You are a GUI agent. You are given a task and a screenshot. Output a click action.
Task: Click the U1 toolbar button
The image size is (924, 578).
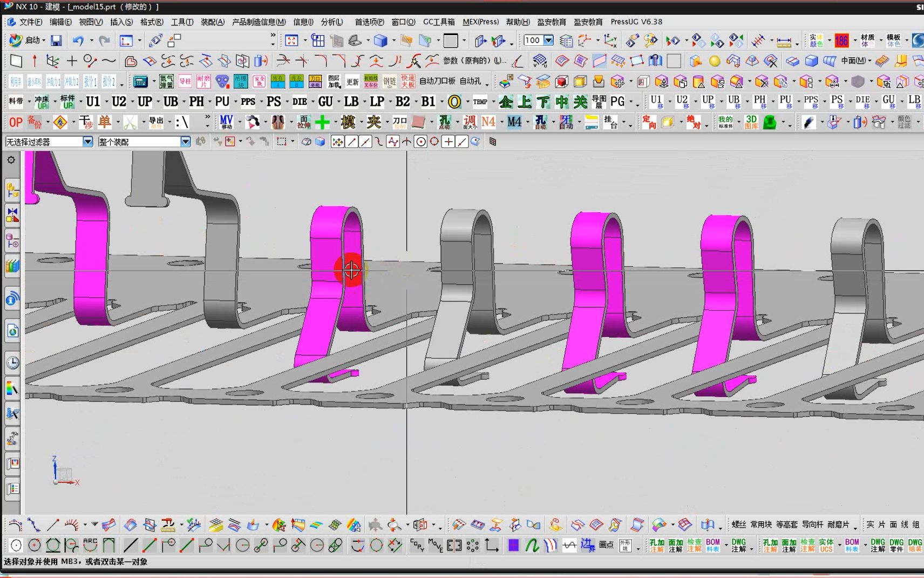(93, 102)
